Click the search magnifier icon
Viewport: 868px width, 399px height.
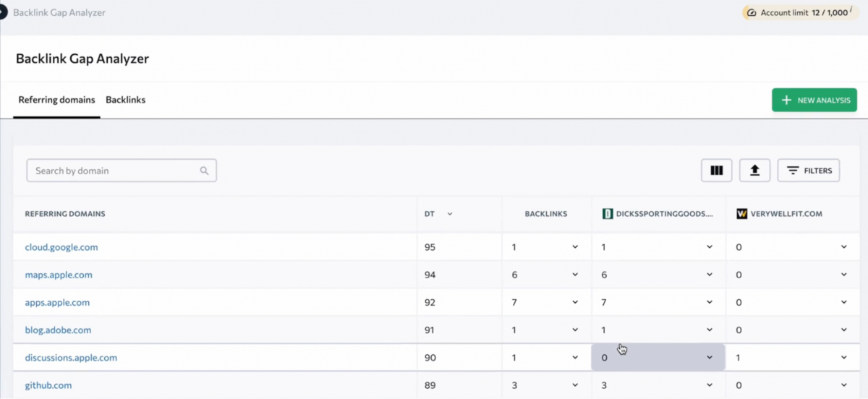[x=205, y=171]
